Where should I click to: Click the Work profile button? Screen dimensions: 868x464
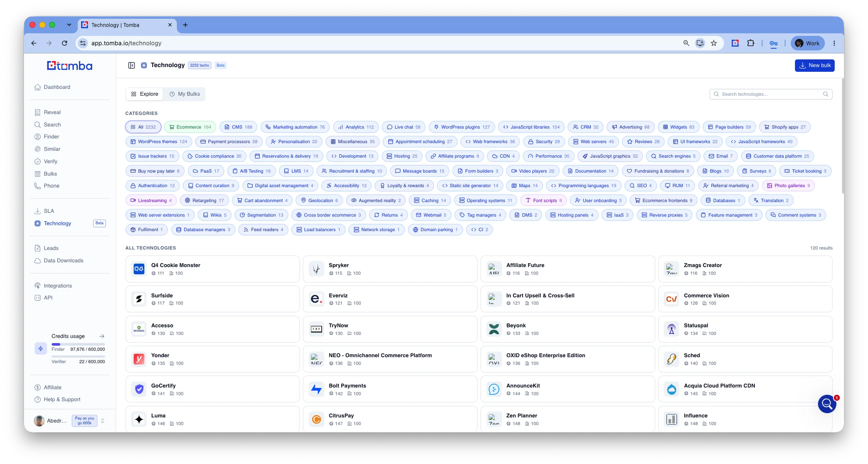807,43
